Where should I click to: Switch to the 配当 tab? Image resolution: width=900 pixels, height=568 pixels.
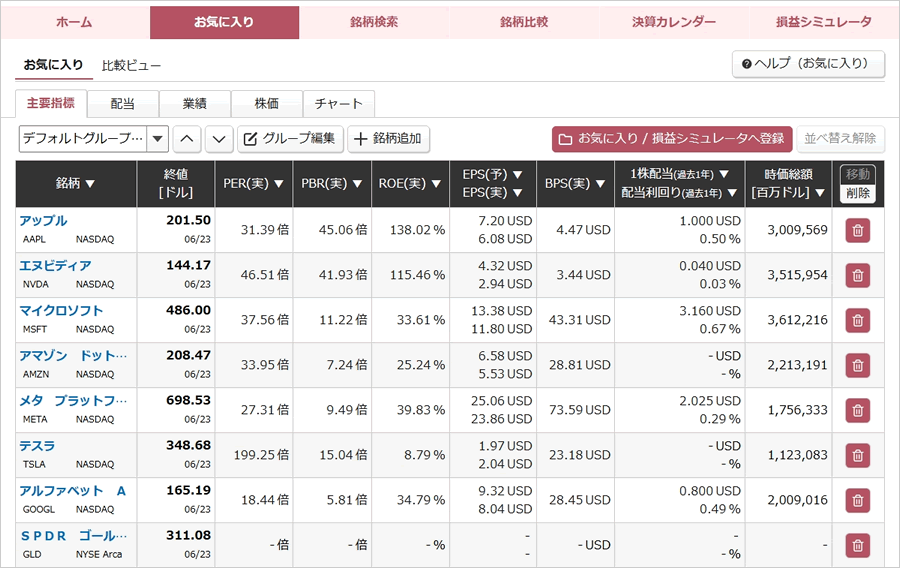pyautogui.click(x=123, y=104)
